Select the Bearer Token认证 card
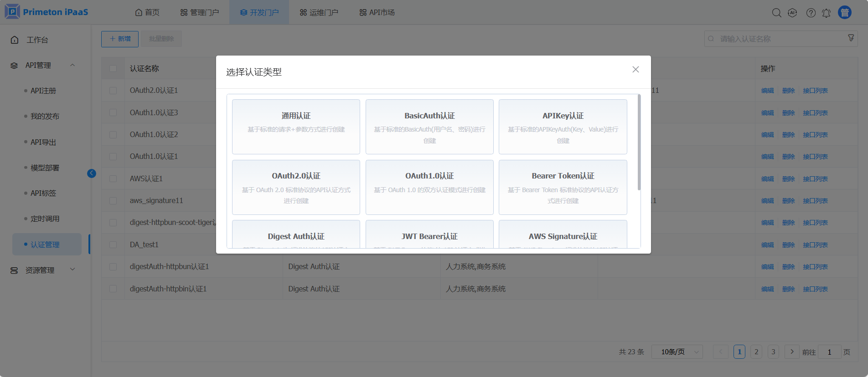 [x=563, y=187]
